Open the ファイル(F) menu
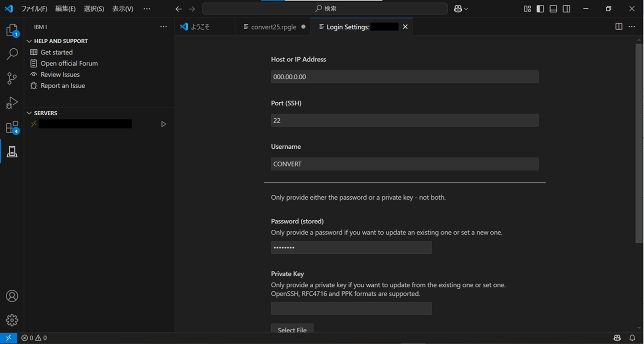This screenshot has width=644, height=344. tap(34, 9)
